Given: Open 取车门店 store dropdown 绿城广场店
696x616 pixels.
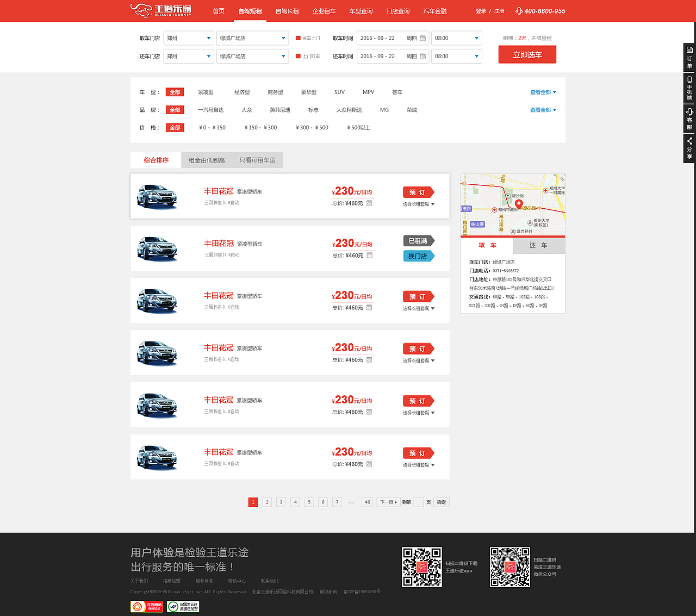Looking at the screenshot, I should point(252,38).
